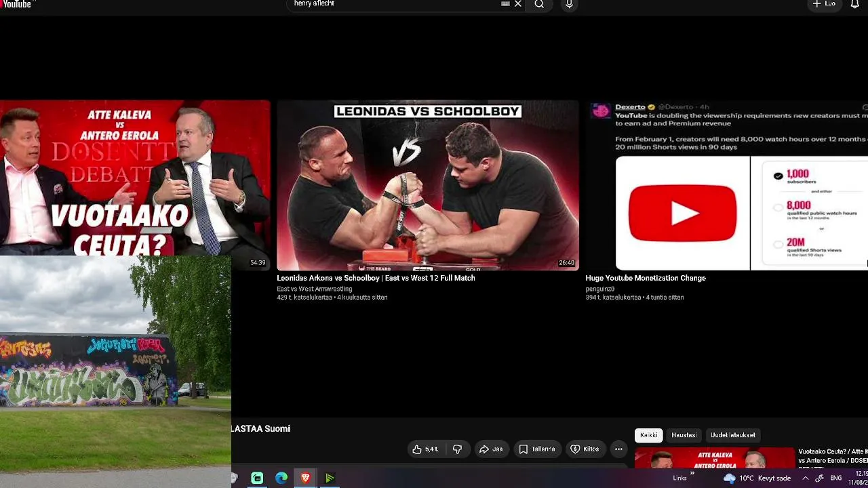This screenshot has width=868, height=488.
Task: Run search with the magnifying glass icon
Action: tap(539, 4)
